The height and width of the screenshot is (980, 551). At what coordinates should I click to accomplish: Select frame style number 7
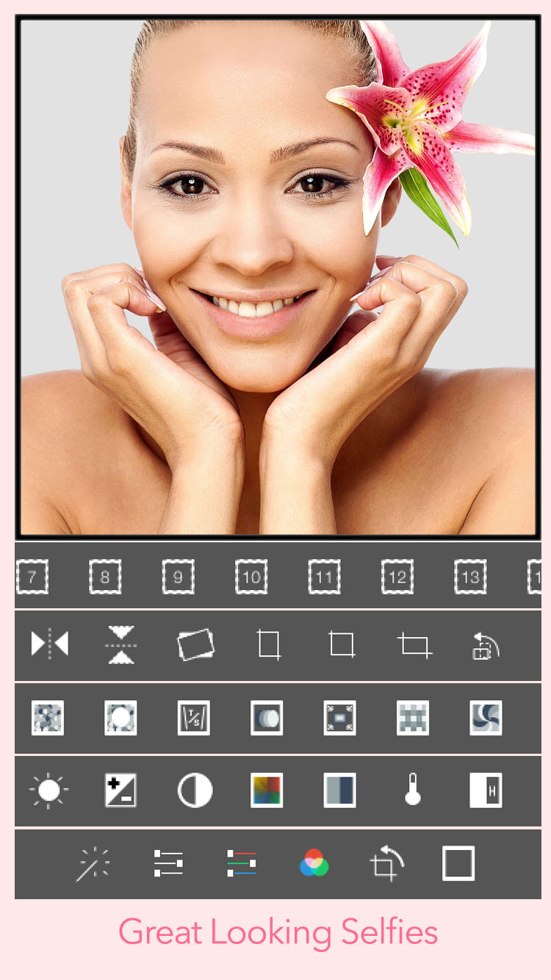[32, 577]
